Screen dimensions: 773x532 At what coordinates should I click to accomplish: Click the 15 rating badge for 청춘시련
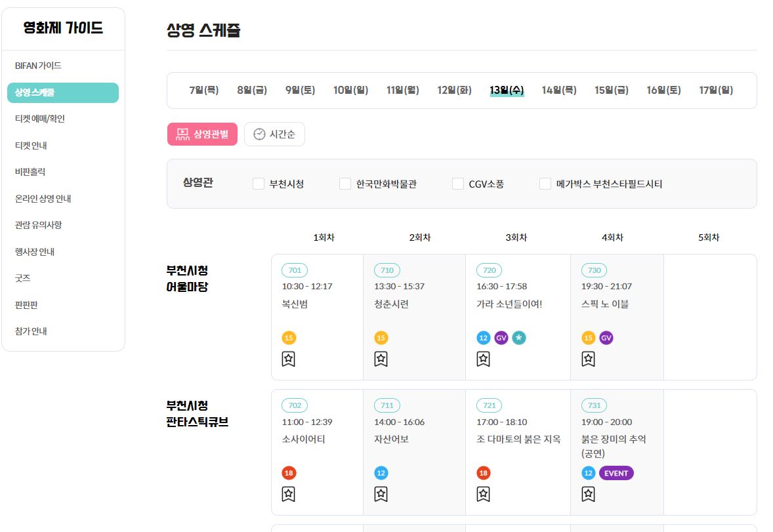point(381,338)
